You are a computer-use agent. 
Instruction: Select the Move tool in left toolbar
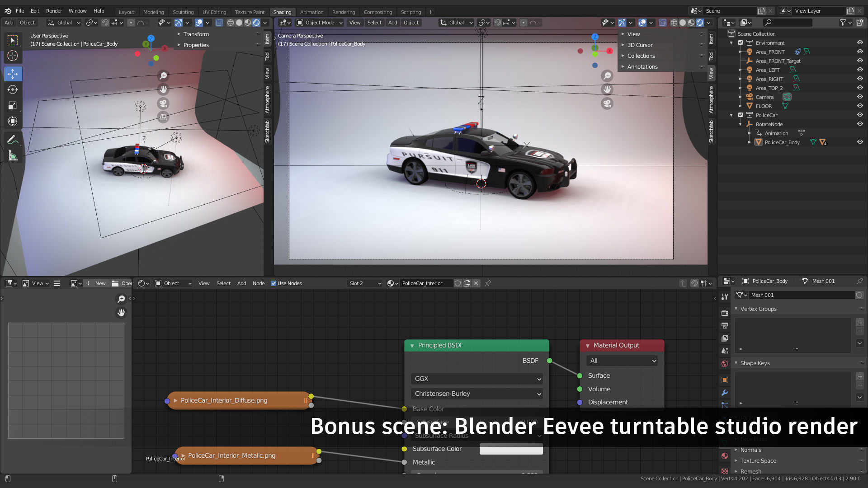13,74
